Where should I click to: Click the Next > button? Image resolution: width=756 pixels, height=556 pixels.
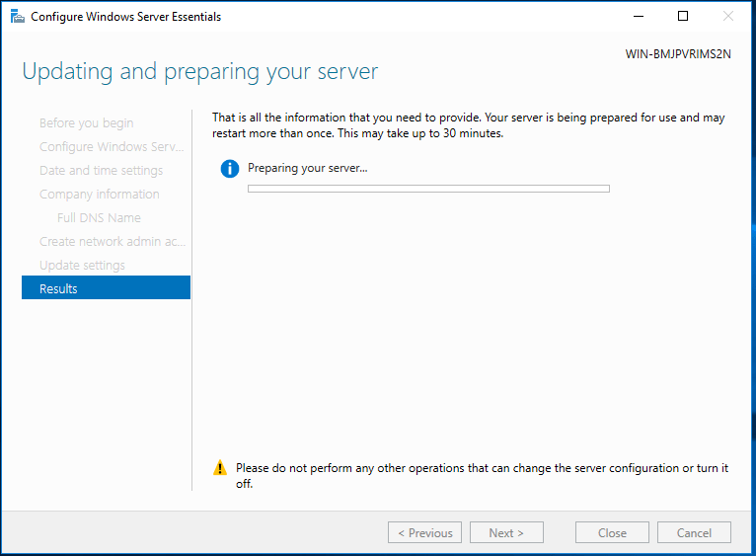point(506,532)
